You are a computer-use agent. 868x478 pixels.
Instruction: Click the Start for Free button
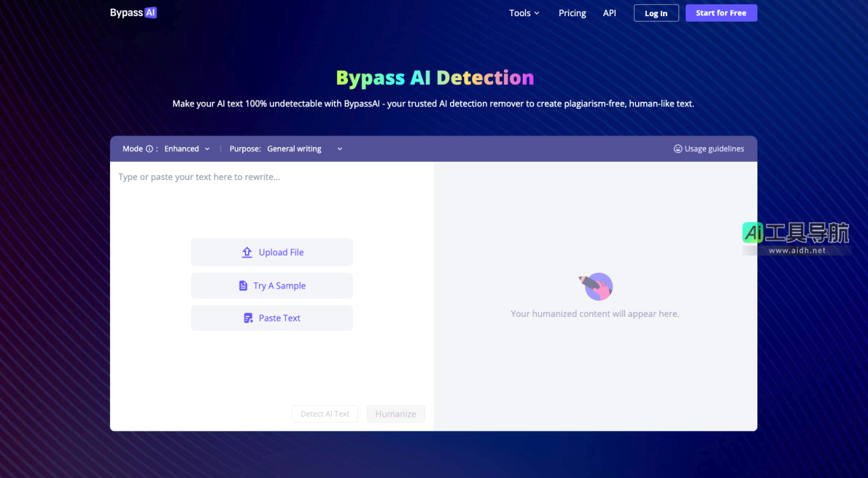tap(721, 12)
